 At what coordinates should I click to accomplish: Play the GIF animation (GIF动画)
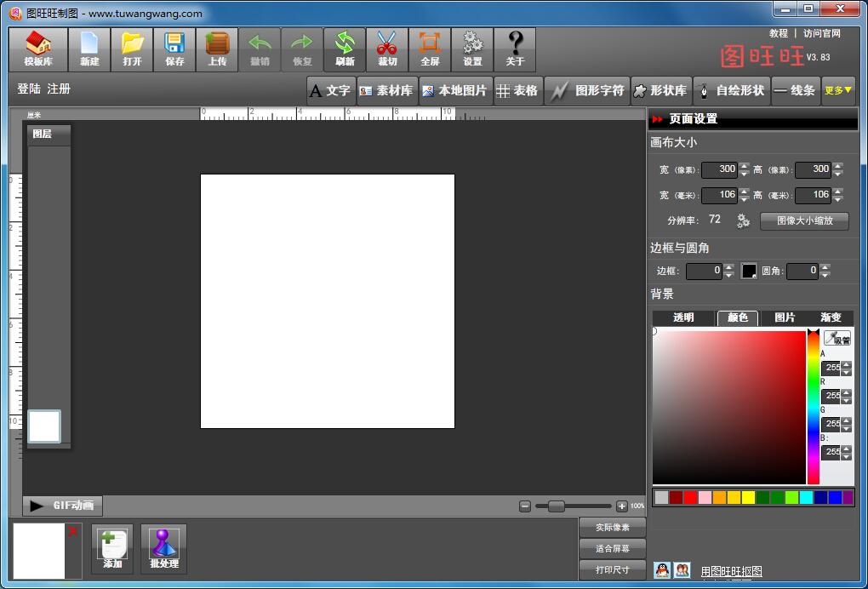coord(63,506)
